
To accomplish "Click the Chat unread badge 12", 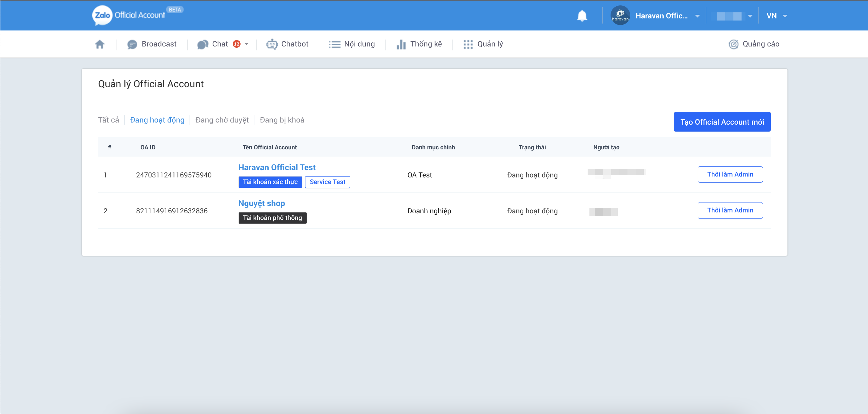I will [237, 44].
